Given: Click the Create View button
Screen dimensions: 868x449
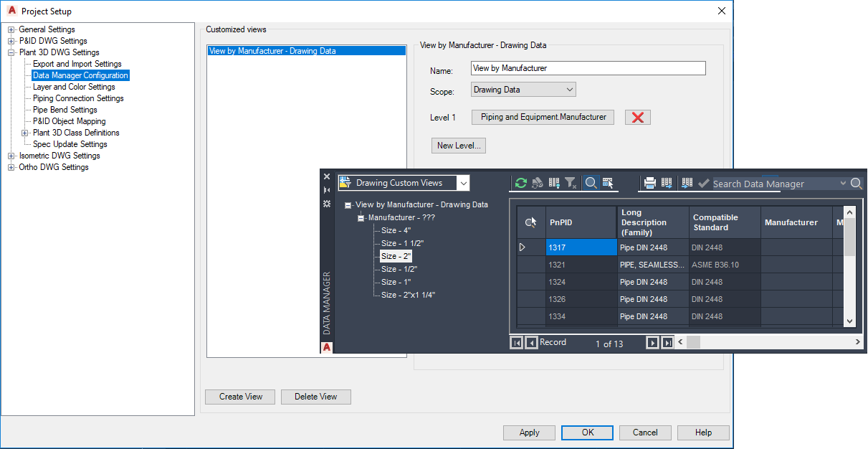Looking at the screenshot, I should (241, 397).
